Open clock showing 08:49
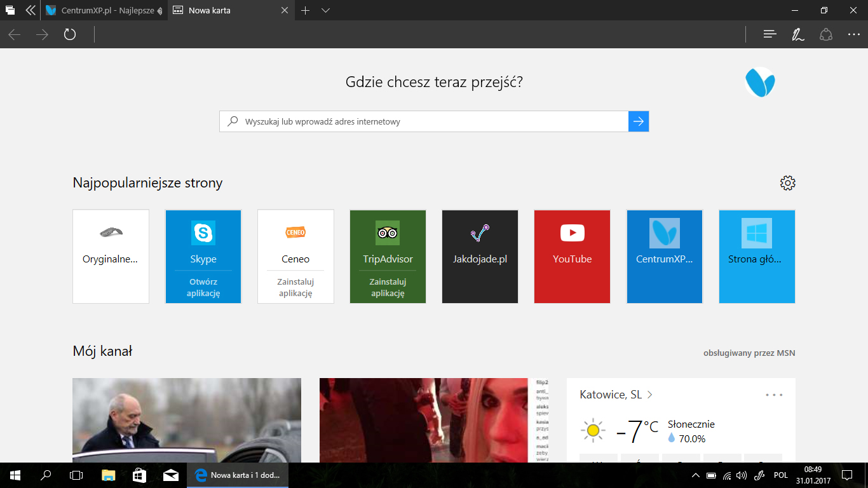868x488 pixels. 813,475
